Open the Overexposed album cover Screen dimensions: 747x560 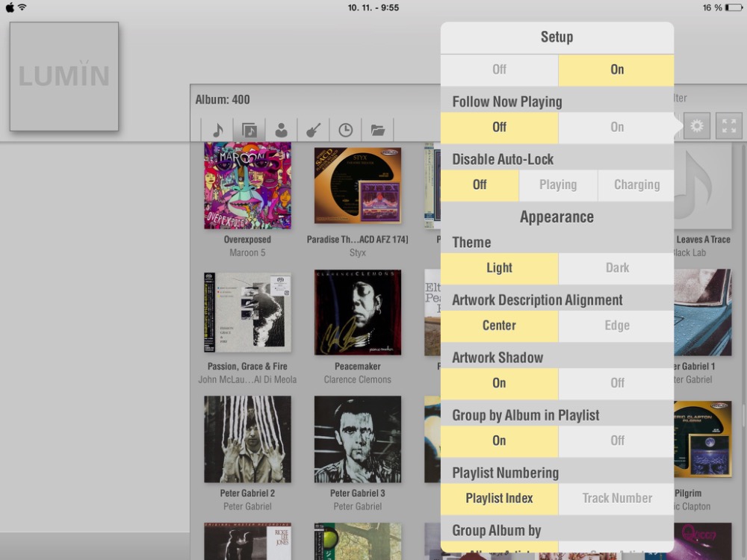(247, 186)
